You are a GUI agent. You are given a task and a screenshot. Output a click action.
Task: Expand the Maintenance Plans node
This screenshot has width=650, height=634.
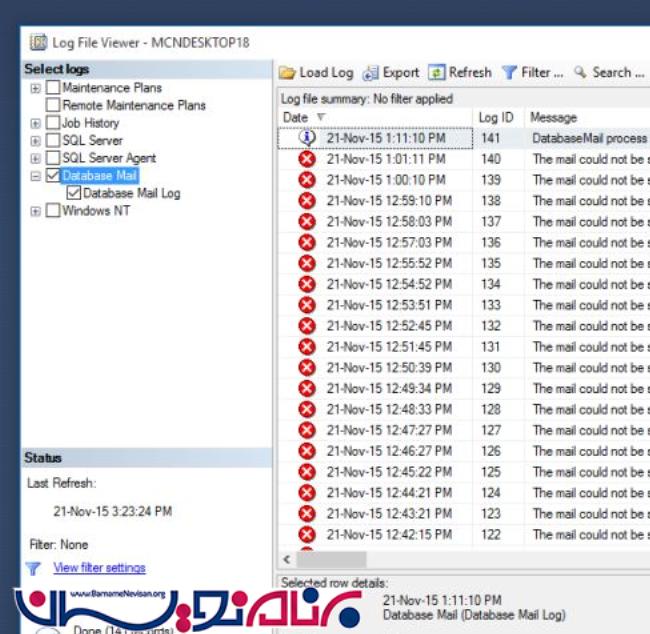pos(36,88)
